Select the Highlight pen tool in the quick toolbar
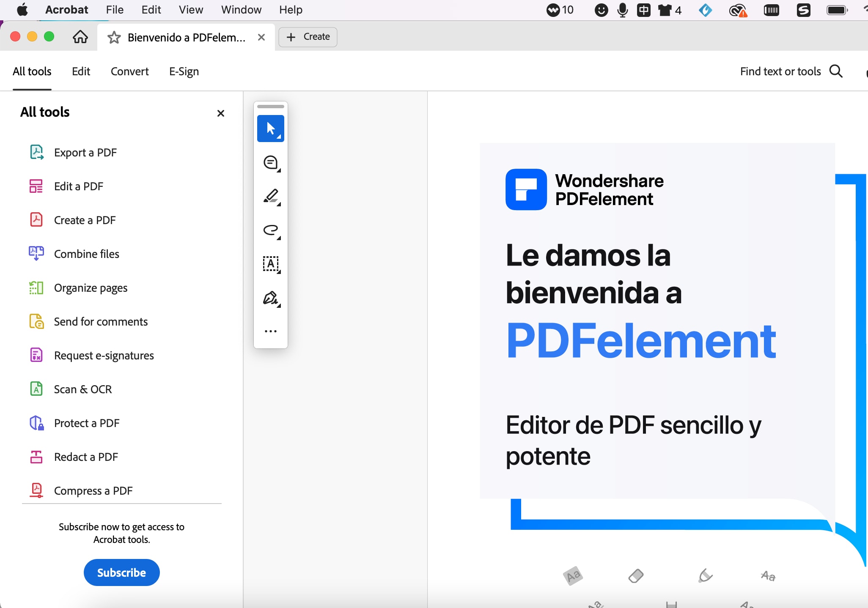Screen dimensions: 868x608 coord(271,196)
